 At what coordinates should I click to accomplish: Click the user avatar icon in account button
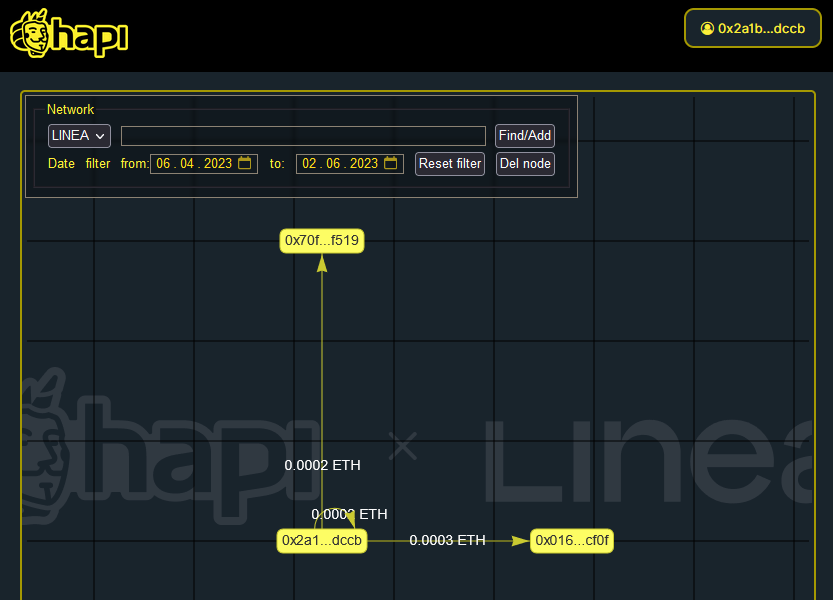(707, 29)
